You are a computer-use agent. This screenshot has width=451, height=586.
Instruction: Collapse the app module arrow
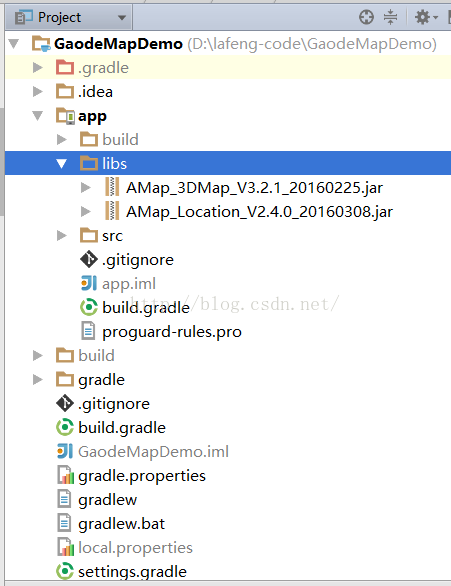[38, 115]
